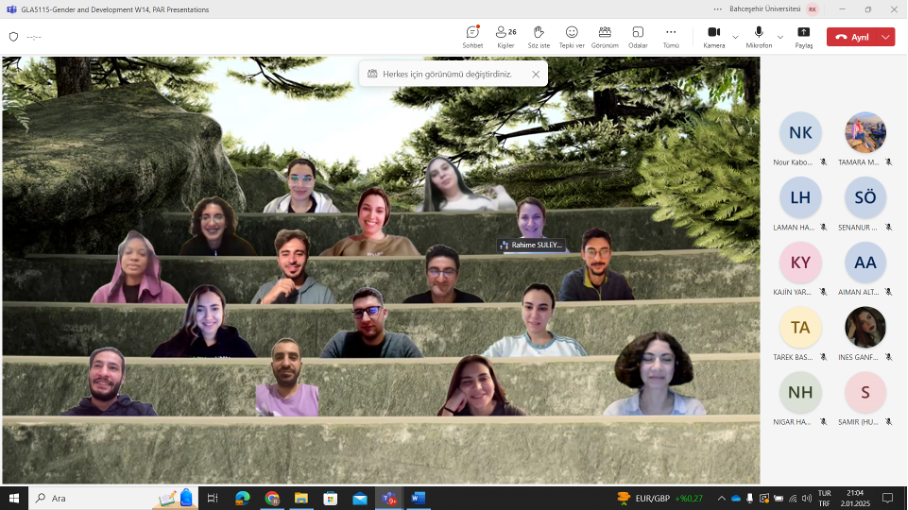Select the INES participant photo tile

865,328
